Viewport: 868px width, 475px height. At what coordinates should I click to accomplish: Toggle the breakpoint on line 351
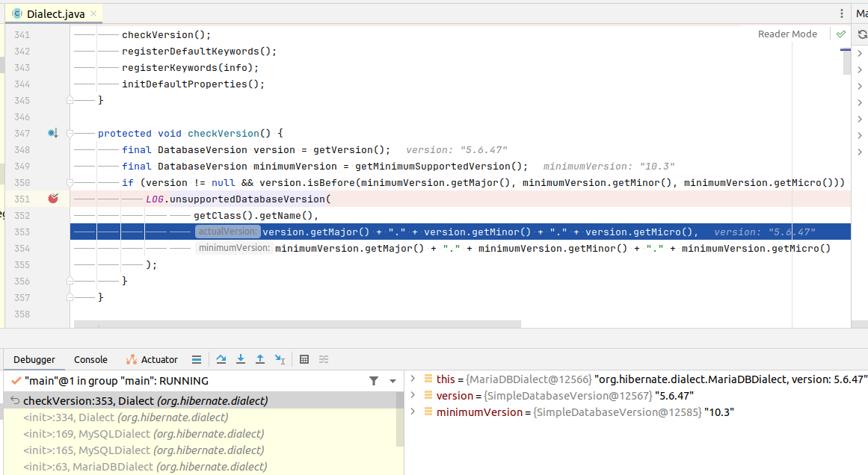53,199
